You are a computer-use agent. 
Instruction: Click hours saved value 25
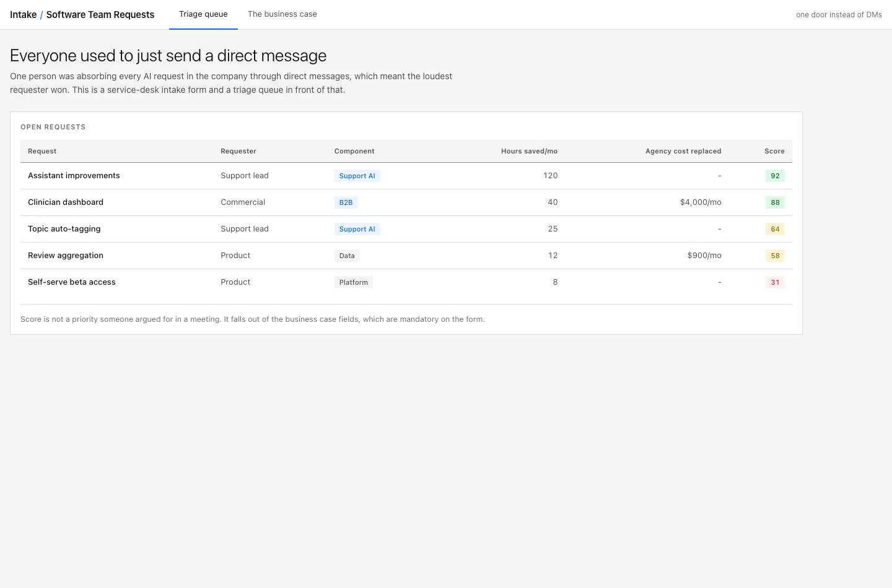pos(553,229)
